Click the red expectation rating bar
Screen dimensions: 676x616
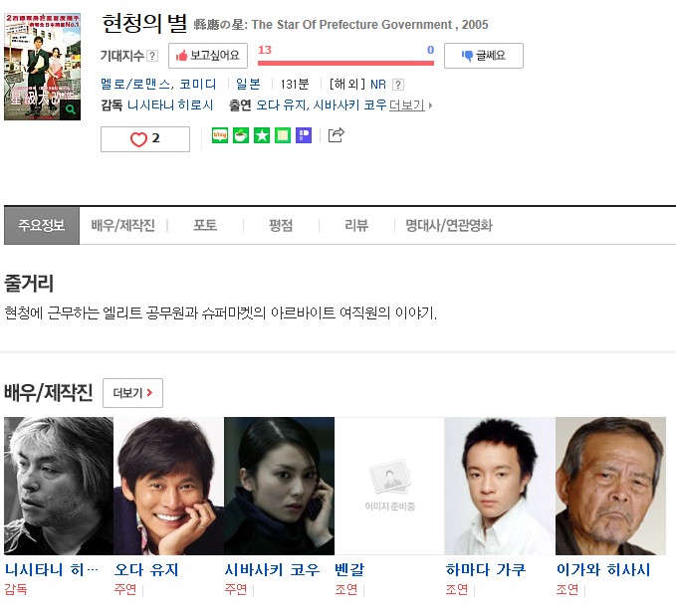pos(345,64)
